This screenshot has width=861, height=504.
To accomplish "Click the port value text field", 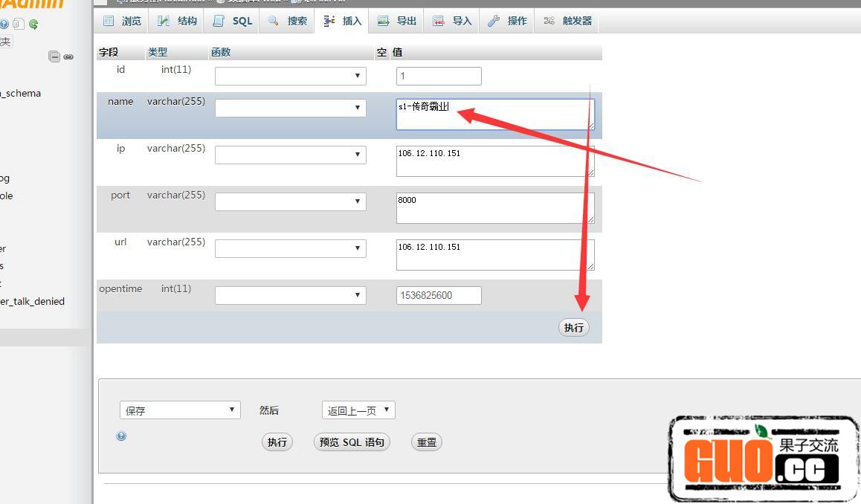I will click(x=494, y=208).
